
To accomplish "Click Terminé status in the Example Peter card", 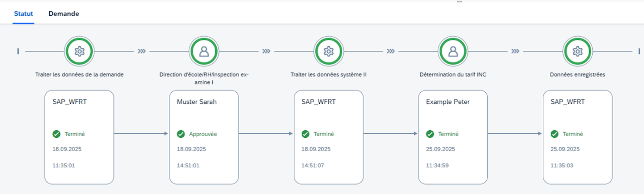I will pos(448,134).
